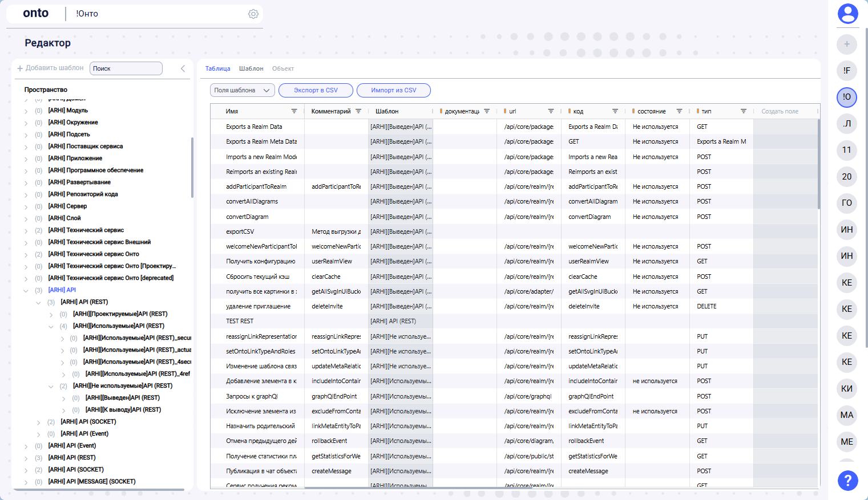The height and width of the screenshot is (500, 868).
Task: Click Создать поле column header
Action: click(780, 111)
